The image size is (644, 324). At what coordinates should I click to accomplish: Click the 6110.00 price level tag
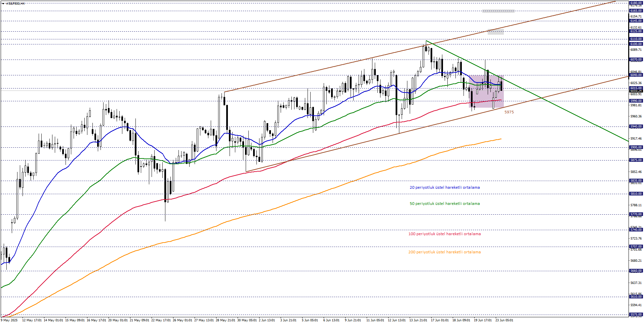tap(636, 39)
